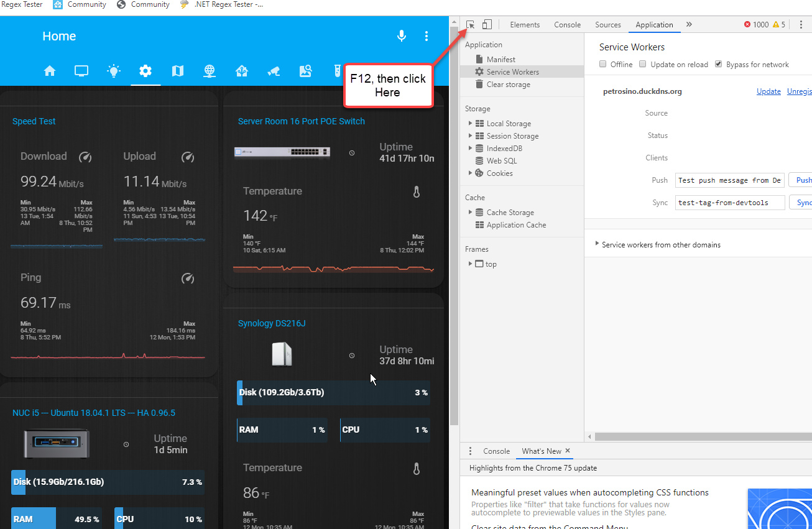This screenshot has height=529, width=812.
Task: Click the Disk (15.9Gb/216.1Gb) usage bar
Action: coord(108,482)
